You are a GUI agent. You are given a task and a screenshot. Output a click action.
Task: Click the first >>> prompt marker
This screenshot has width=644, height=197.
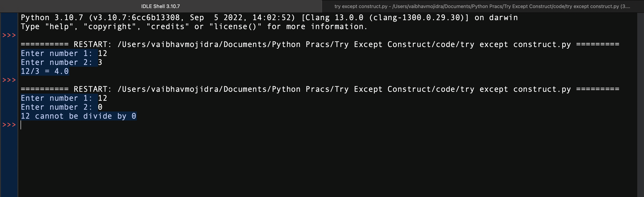point(9,35)
